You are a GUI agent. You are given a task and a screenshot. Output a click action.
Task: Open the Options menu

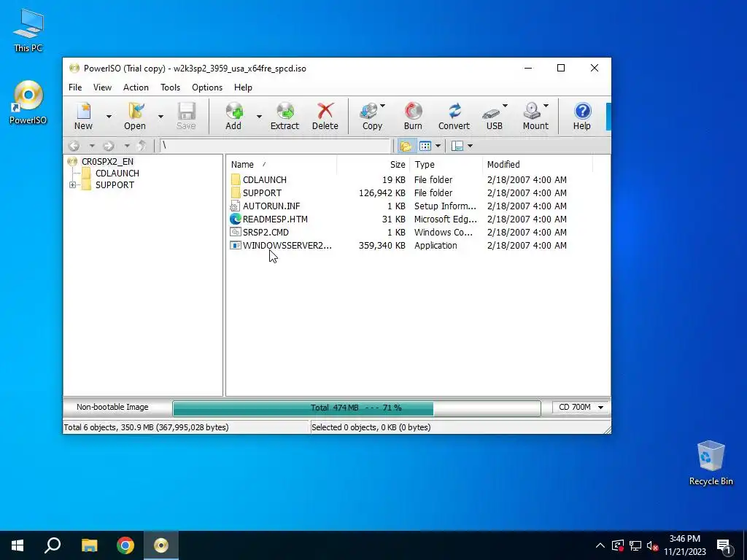(x=207, y=87)
